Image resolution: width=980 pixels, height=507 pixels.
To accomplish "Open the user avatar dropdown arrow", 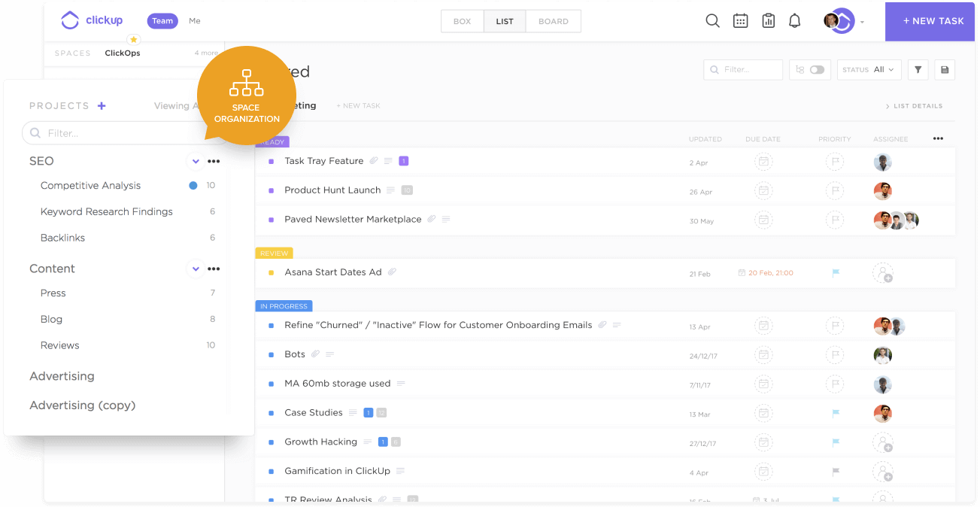I will pyautogui.click(x=862, y=22).
